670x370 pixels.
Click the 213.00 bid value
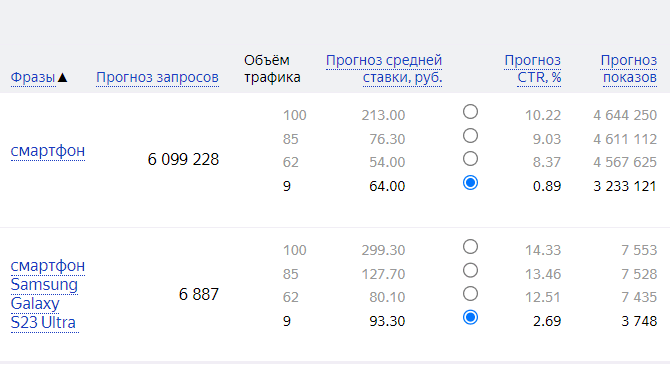point(383,115)
